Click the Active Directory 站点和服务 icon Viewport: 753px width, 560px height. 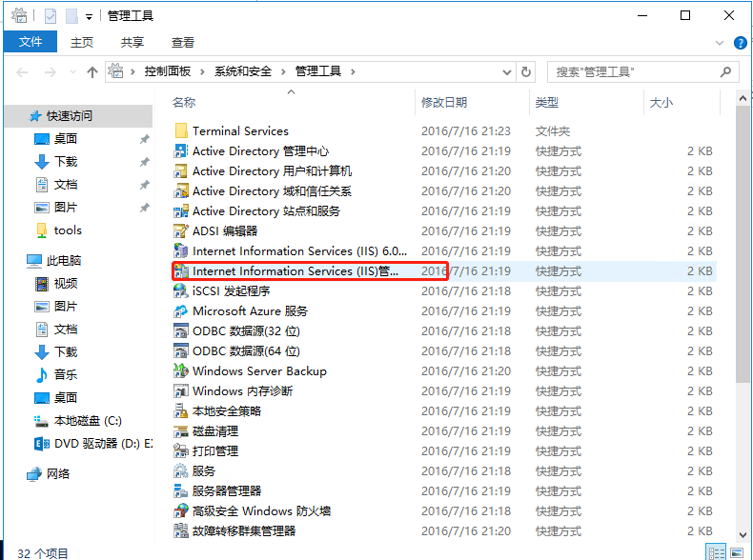[181, 211]
